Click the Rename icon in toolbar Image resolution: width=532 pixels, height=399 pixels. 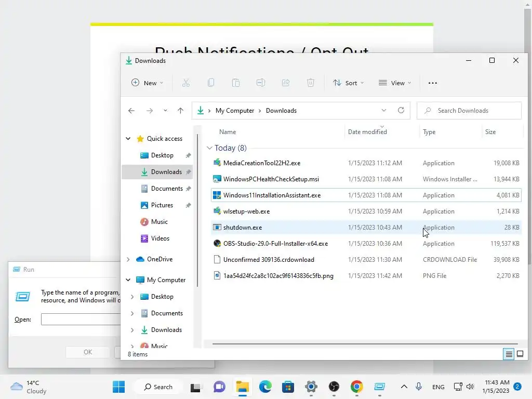coord(261,83)
